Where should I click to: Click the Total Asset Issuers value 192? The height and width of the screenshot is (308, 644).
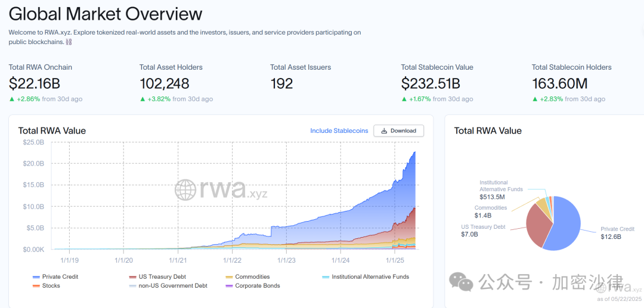[x=281, y=83]
